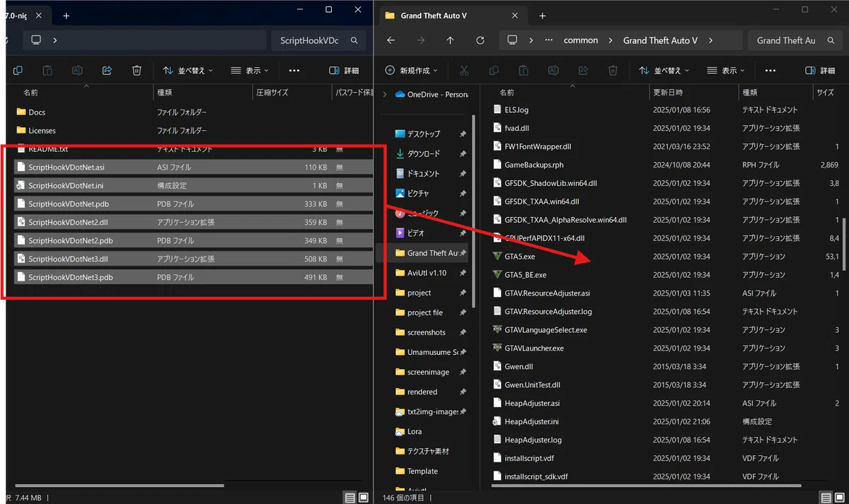The image size is (849, 504).
Task: Switch to details view in left status bar
Action: 350,497
